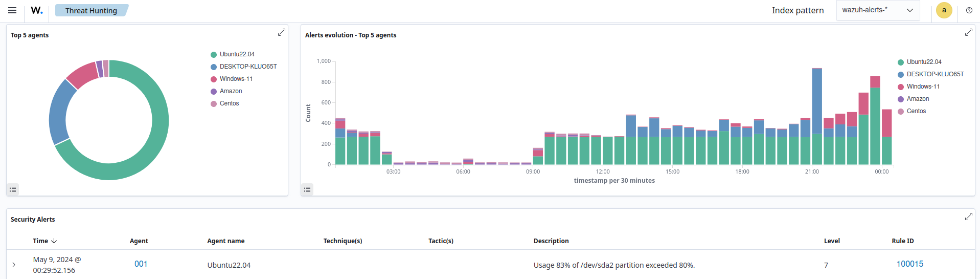Toggle legend list on Alerts evolution chart
Viewport: 980px width, 279px height.
pos(307,189)
